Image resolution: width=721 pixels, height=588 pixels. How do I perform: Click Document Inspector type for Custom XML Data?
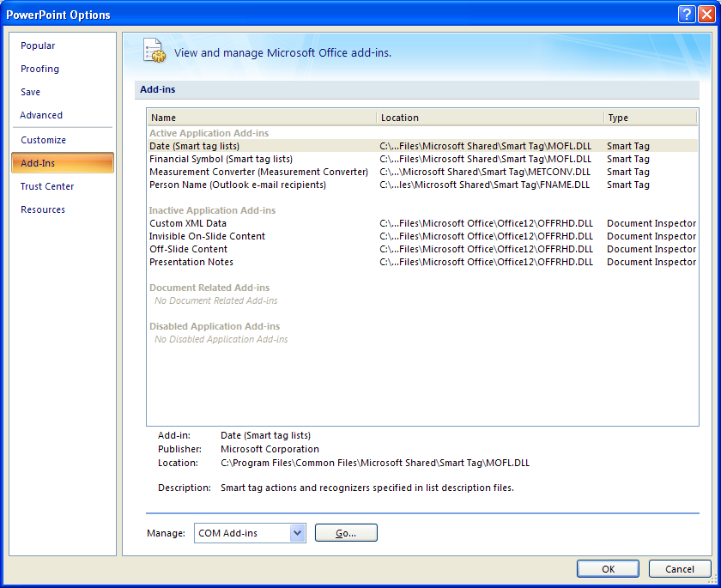651,223
